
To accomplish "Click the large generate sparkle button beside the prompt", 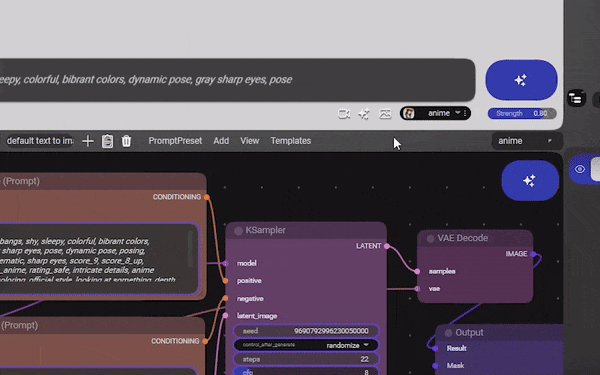I will pos(521,80).
